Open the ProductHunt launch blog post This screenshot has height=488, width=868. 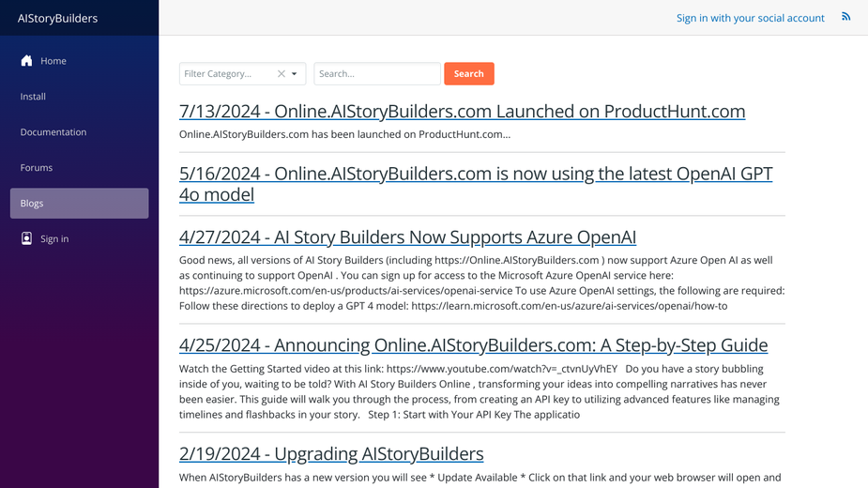click(x=463, y=112)
